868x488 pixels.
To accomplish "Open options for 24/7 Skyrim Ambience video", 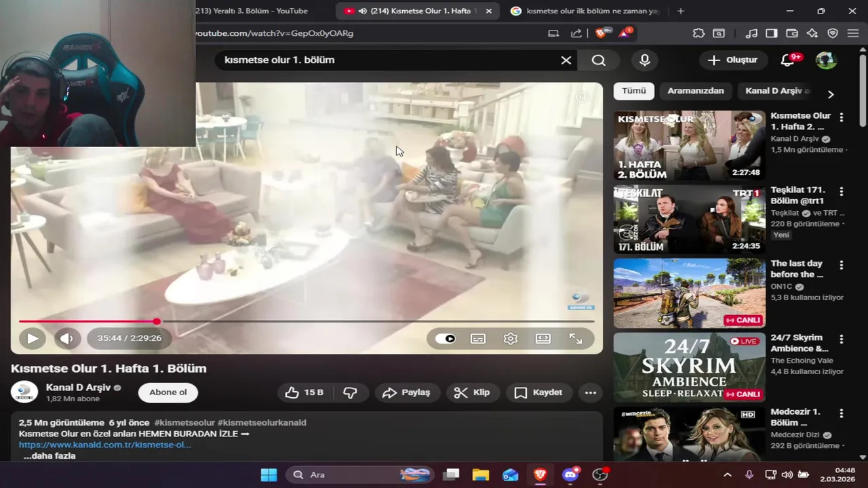I will click(x=842, y=339).
